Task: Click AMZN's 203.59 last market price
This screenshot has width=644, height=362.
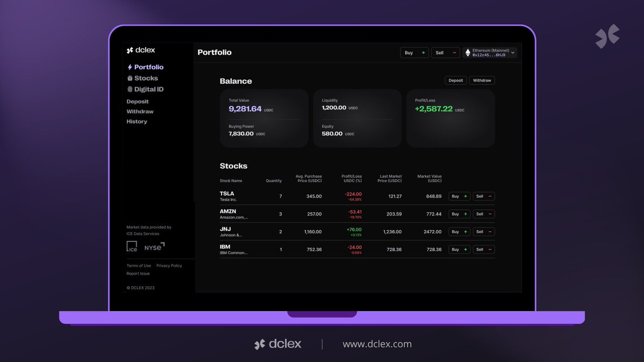Action: [394, 214]
